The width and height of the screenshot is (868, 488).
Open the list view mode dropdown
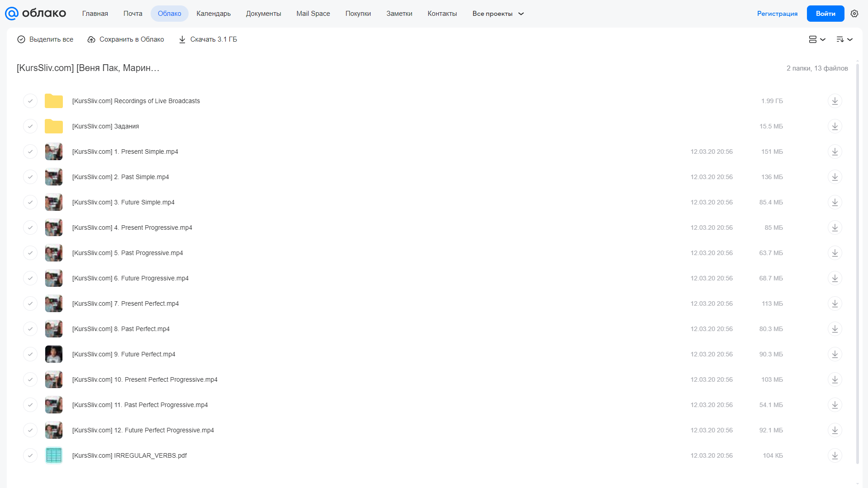click(817, 39)
